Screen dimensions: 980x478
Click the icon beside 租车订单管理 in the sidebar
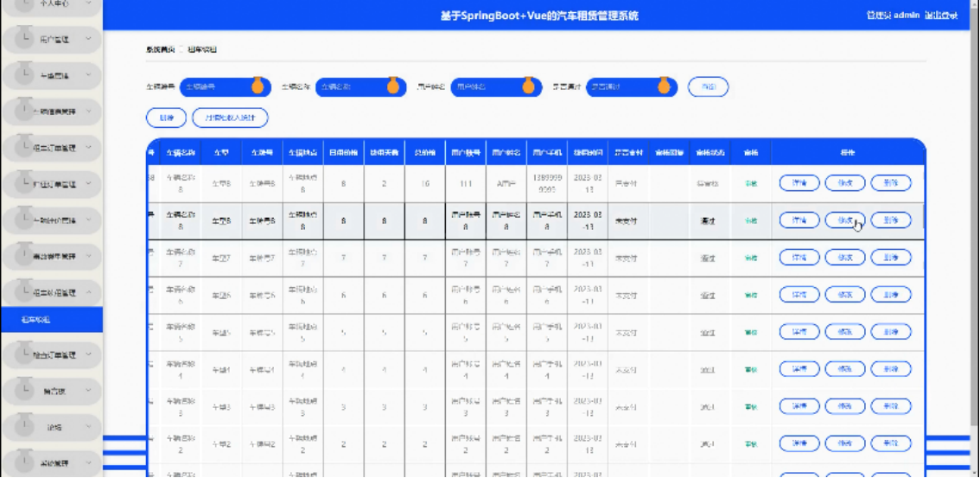tap(23, 145)
